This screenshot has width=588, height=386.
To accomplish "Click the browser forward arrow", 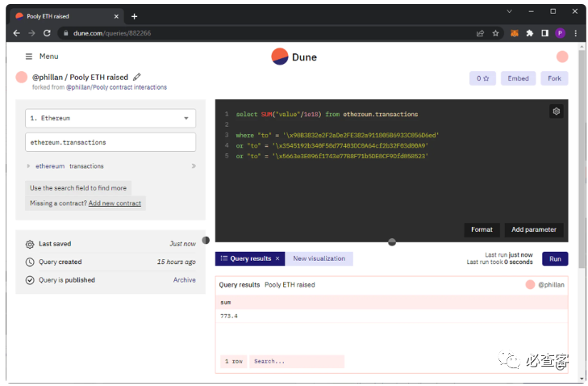I will click(x=32, y=33).
